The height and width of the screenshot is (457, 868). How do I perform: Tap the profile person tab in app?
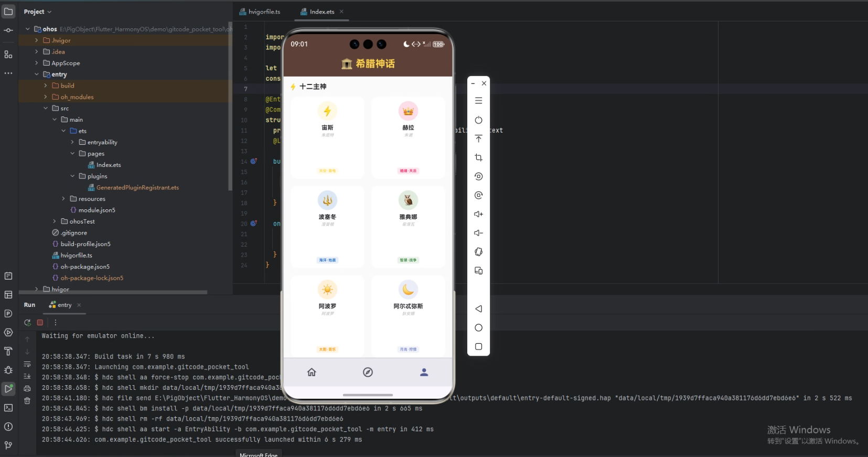424,372
